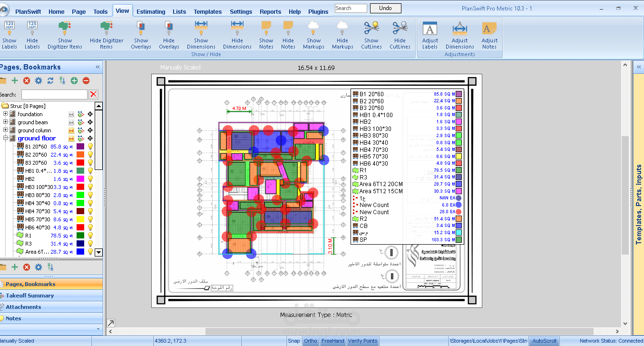Toggle lightbulb visibility for B1 20*60

click(x=90, y=147)
